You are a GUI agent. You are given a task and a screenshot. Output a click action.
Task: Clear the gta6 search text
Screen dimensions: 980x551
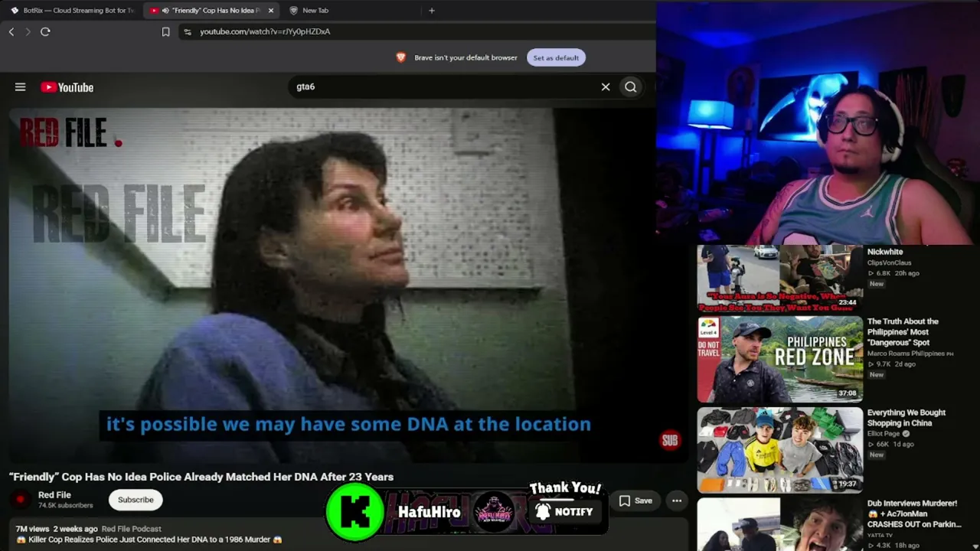pos(606,87)
